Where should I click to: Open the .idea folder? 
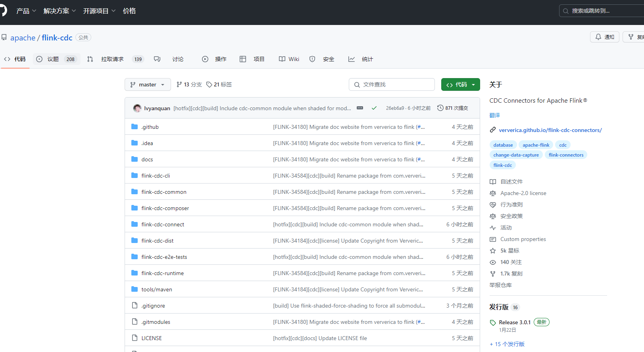147,143
